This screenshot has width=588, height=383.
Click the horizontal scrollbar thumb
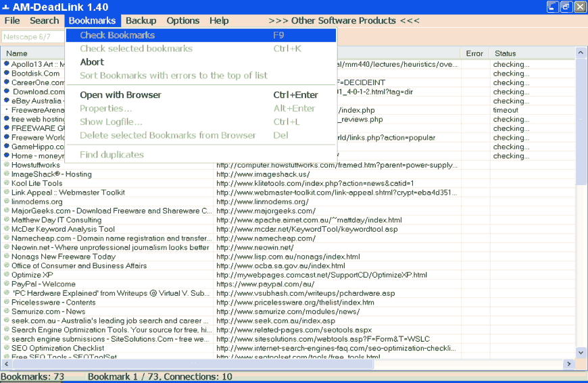pos(193,363)
